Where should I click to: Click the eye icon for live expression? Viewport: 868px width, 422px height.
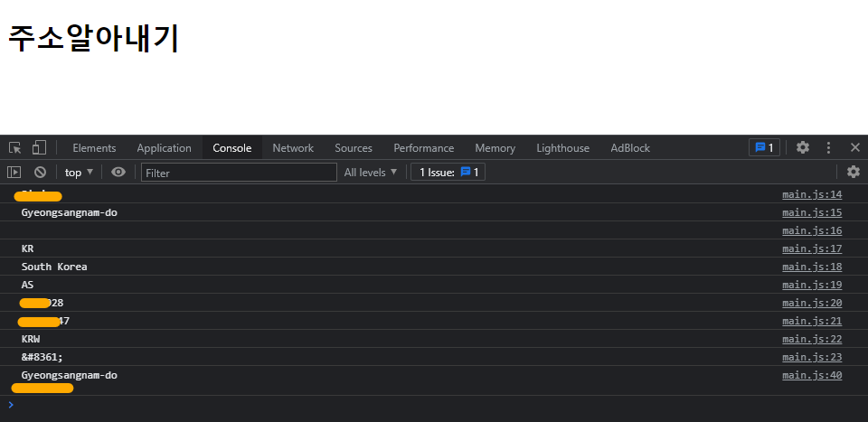tap(118, 173)
